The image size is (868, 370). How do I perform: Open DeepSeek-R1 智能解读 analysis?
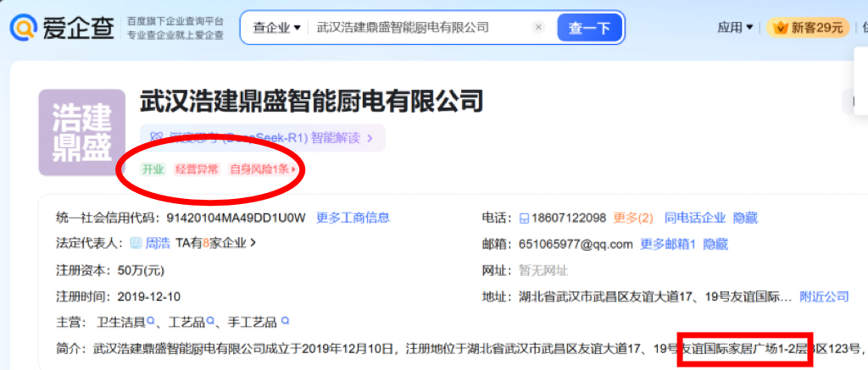point(264,136)
